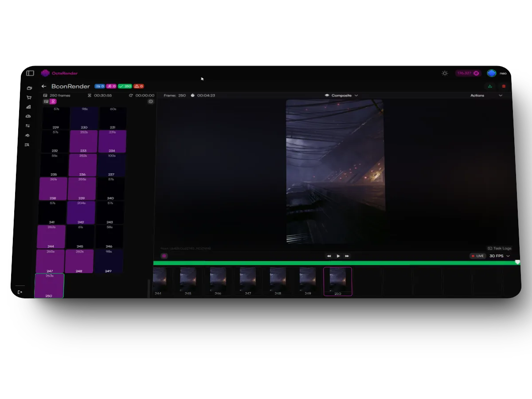
Task: Skip backward with the rewind button
Action: pos(329,256)
